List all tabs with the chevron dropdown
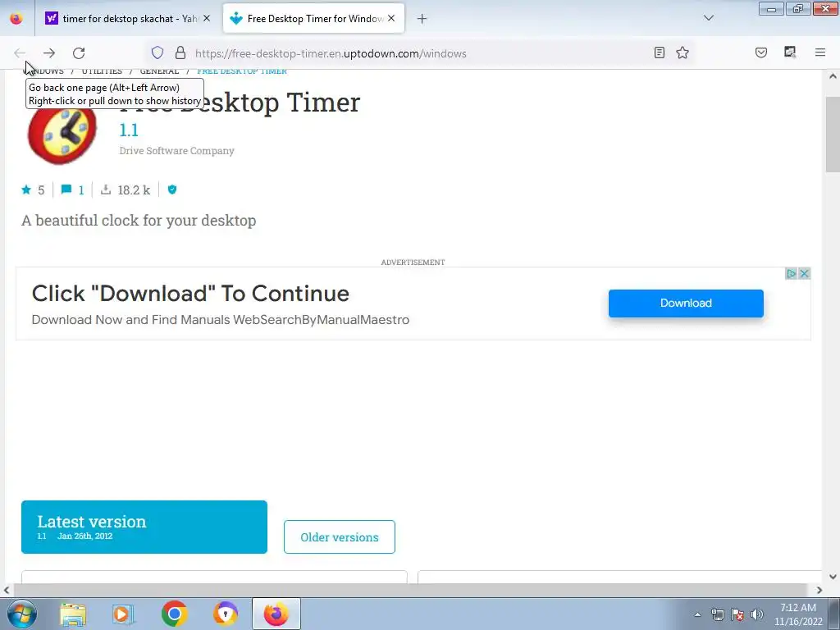Screen dimensions: 840x630 709,18
